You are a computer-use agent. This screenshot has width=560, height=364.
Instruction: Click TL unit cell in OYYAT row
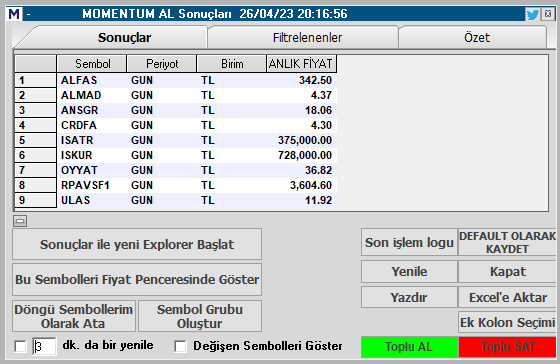click(x=232, y=170)
